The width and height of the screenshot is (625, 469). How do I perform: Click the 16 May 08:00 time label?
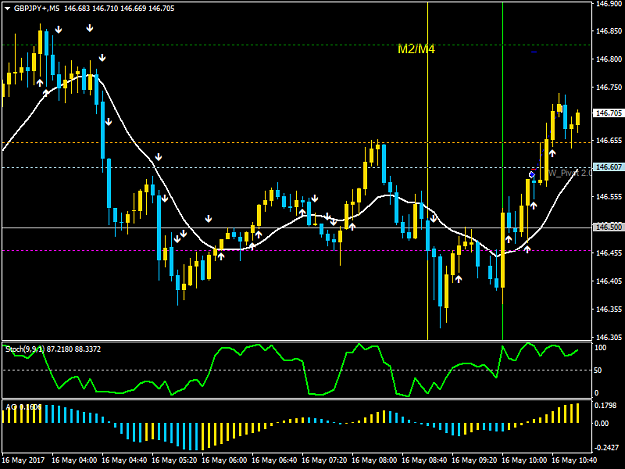coord(374,460)
